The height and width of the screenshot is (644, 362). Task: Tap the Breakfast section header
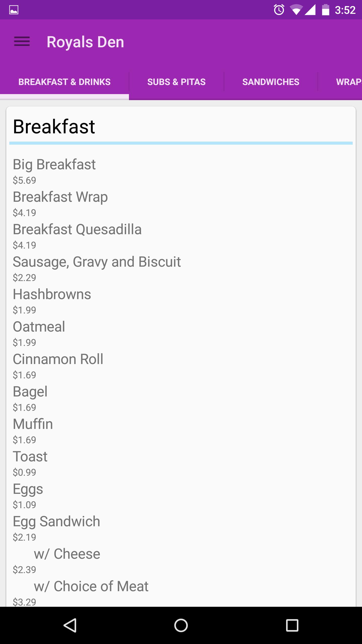pos(54,127)
